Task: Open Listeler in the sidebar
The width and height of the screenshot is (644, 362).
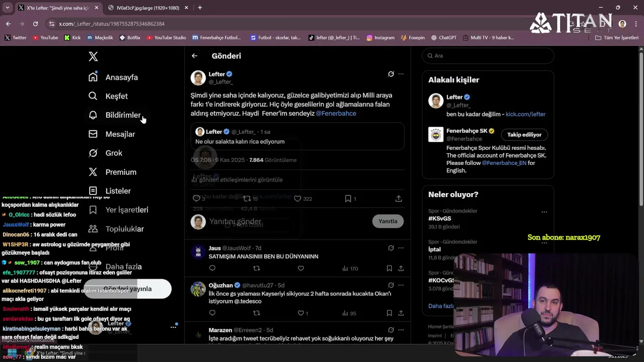Action: click(x=110, y=191)
